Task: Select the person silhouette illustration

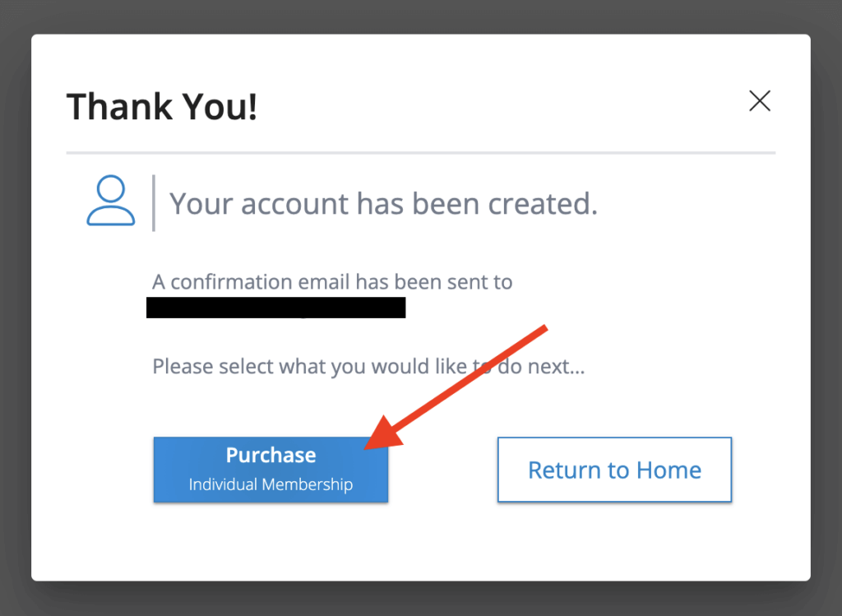Action: point(110,200)
